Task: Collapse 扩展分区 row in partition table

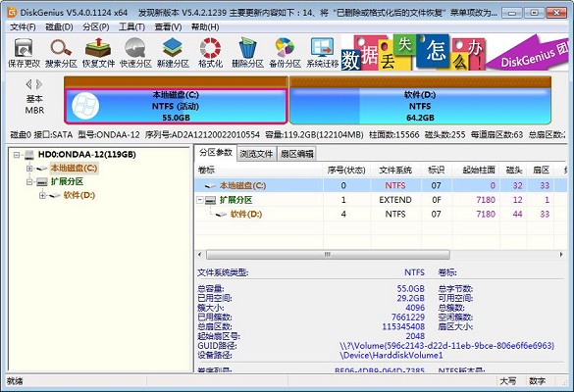Action: pyautogui.click(x=200, y=200)
